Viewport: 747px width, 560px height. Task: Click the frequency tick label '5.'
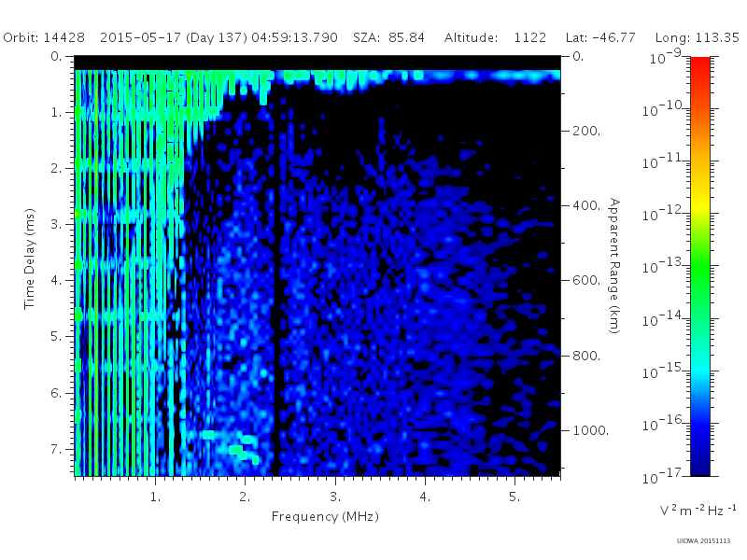pyautogui.click(x=514, y=497)
